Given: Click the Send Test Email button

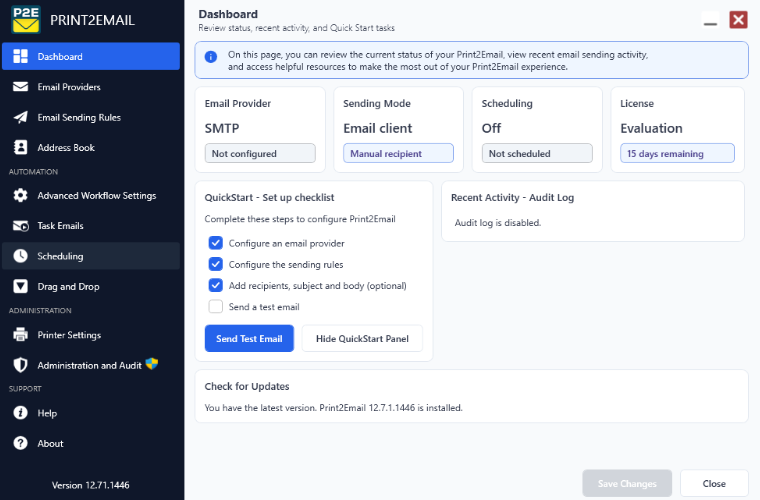Looking at the screenshot, I should pos(249,338).
